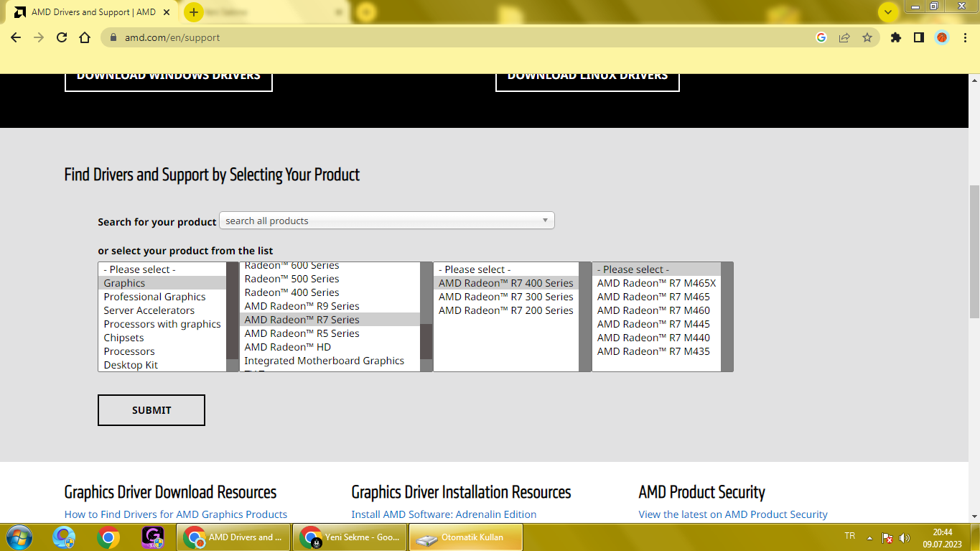Close the AMD Drivers and Support tab
The image size is (980, 551).
point(167,12)
